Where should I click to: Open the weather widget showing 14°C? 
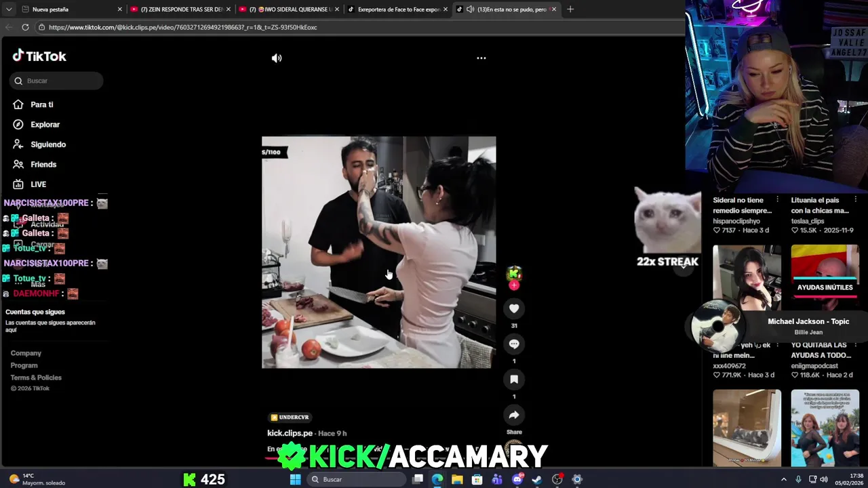point(37,479)
